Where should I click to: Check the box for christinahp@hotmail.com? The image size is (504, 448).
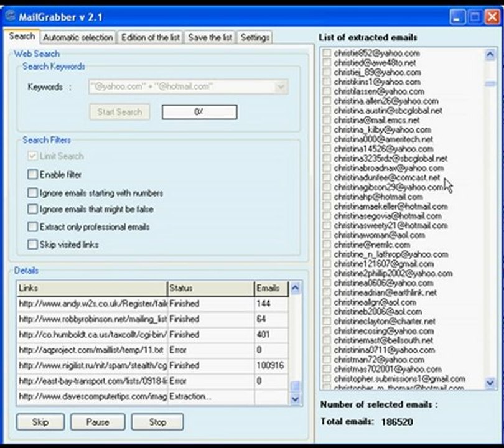click(327, 197)
